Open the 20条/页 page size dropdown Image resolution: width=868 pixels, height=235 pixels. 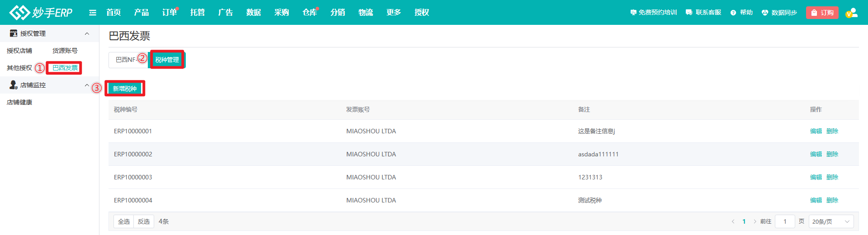831,221
